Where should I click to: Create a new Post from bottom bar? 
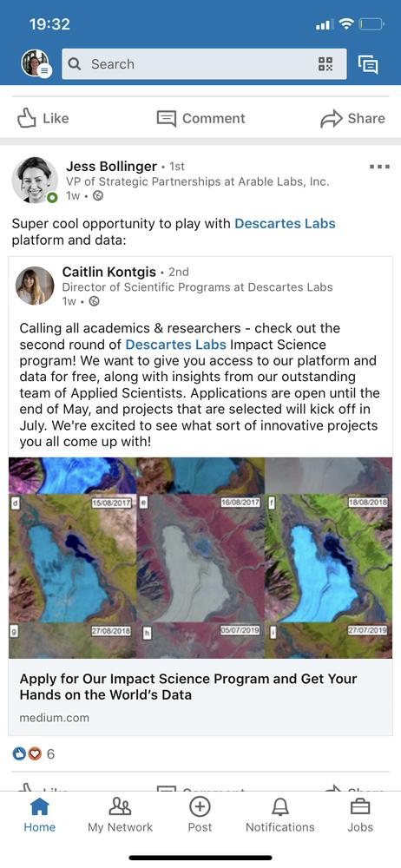[200, 815]
